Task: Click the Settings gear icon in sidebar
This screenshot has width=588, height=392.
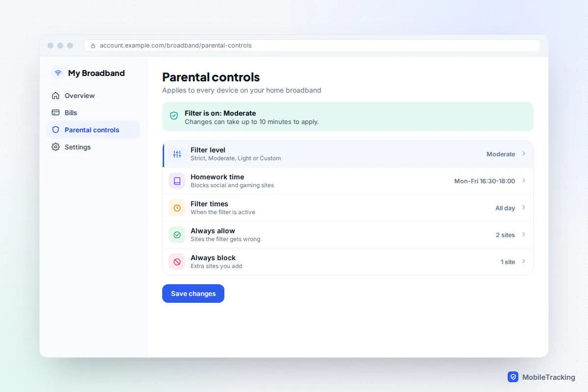Action: point(55,147)
